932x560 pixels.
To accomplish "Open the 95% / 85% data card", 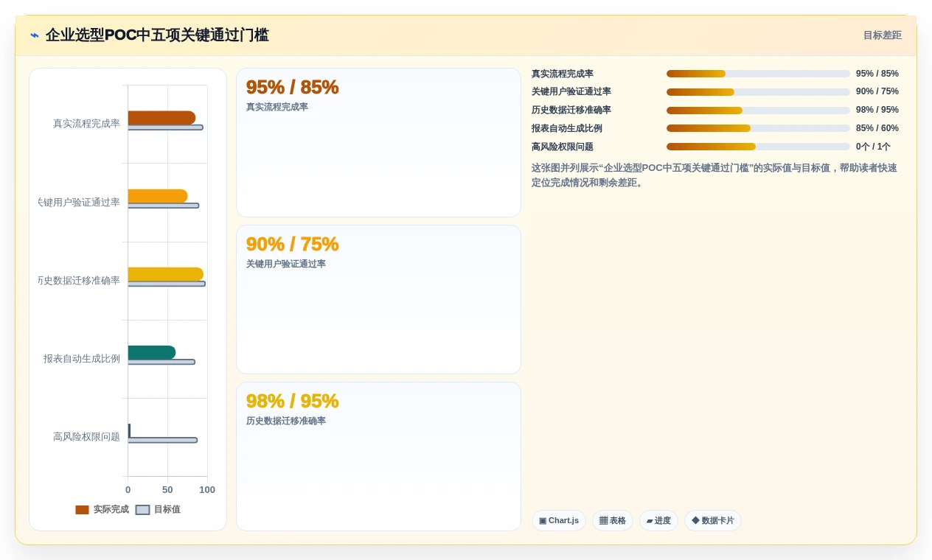I will [x=378, y=143].
